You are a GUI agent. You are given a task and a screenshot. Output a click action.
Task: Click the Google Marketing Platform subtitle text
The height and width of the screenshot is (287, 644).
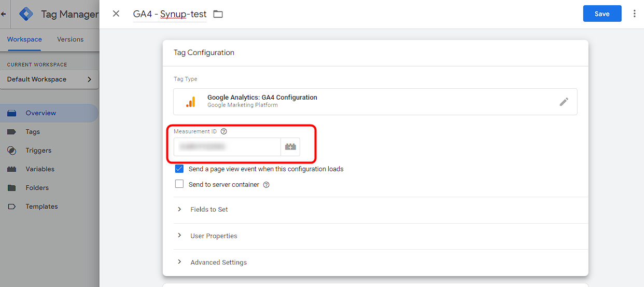243,105
